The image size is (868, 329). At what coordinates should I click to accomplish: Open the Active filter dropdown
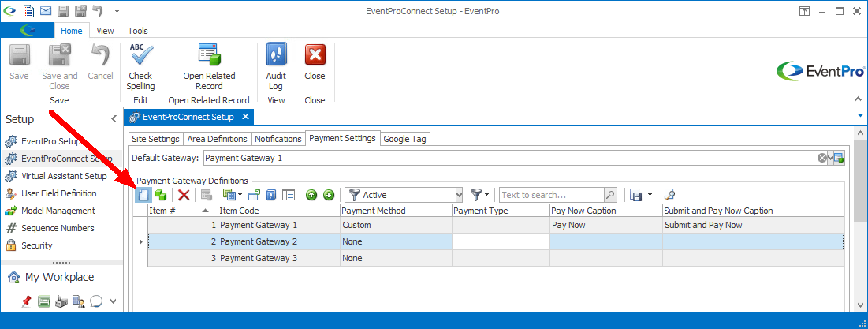(458, 194)
